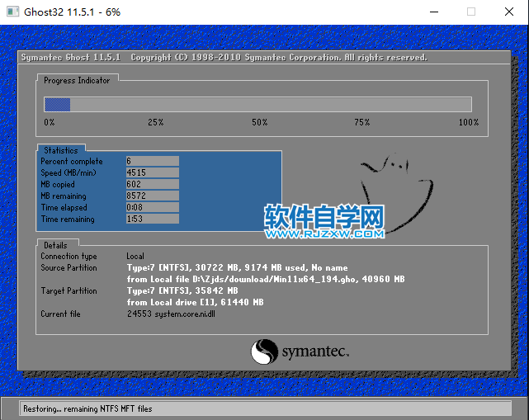529x420 pixels.
Task: Click the Speed value 4515
Action: point(153,172)
